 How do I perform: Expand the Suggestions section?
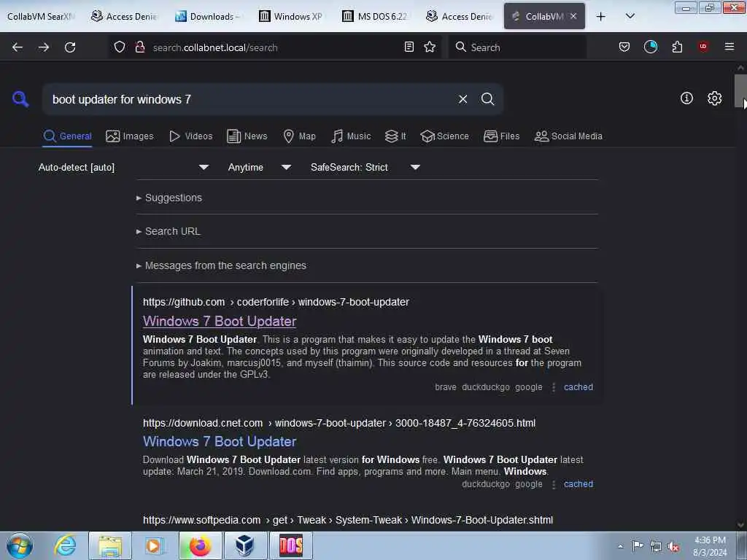pos(169,198)
